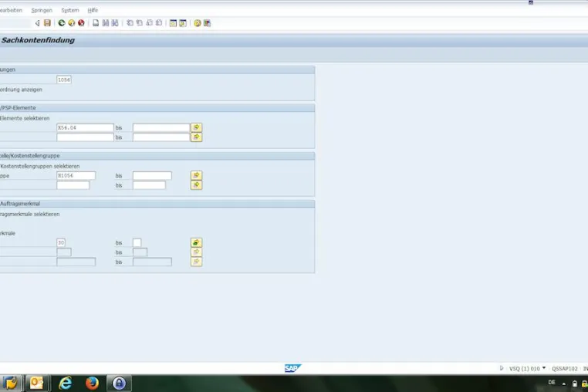The width and height of the screenshot is (588, 392).
Task: Click the Find binoculars icon
Action: [106, 23]
